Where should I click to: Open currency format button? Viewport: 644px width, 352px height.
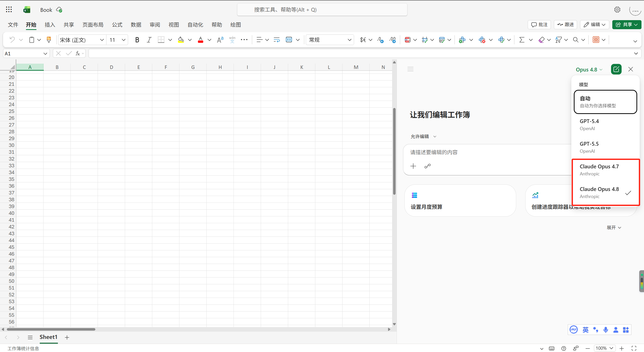[x=363, y=40]
